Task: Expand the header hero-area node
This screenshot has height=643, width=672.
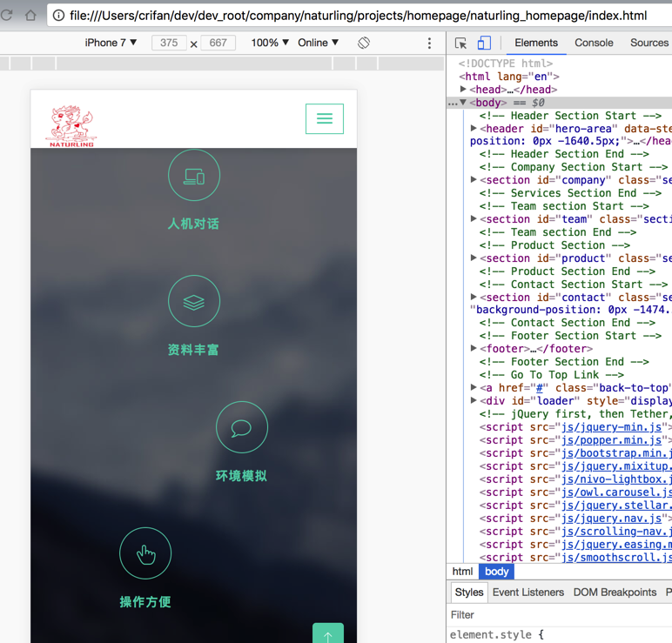Action: coord(474,128)
